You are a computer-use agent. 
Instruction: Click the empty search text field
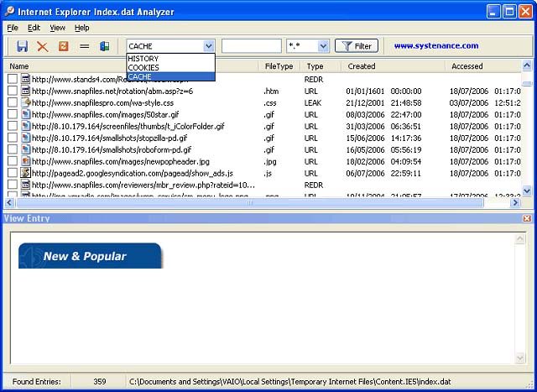pyautogui.click(x=252, y=46)
